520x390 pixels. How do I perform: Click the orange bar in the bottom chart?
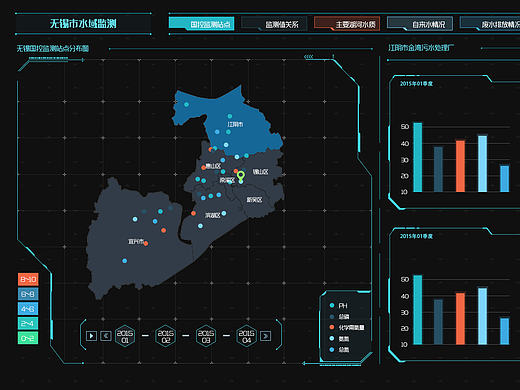(460, 318)
